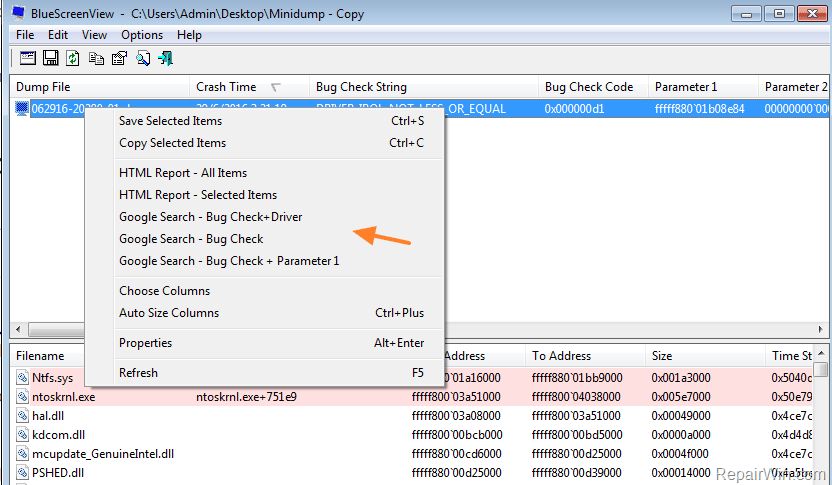Click the Exit door toolbar icon
832x485 pixels.
165,58
